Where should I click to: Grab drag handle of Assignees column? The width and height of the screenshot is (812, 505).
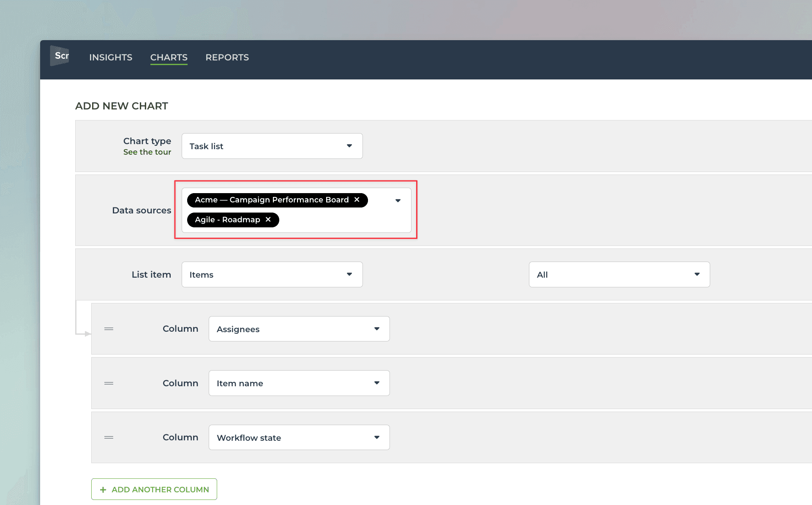click(x=109, y=329)
